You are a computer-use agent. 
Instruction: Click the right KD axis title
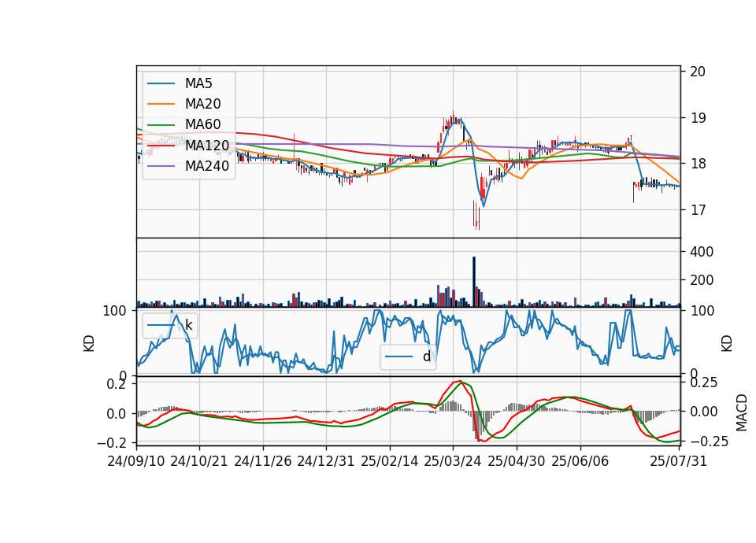pos(727,343)
